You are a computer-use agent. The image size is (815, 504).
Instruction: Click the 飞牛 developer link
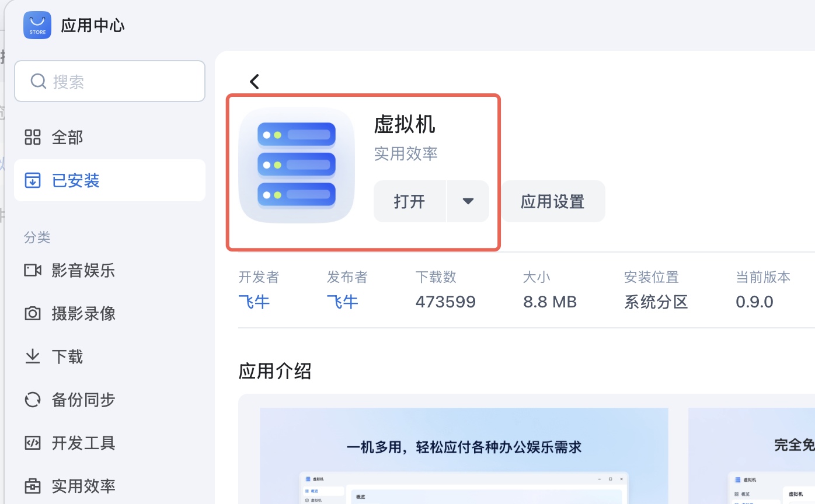click(x=254, y=302)
